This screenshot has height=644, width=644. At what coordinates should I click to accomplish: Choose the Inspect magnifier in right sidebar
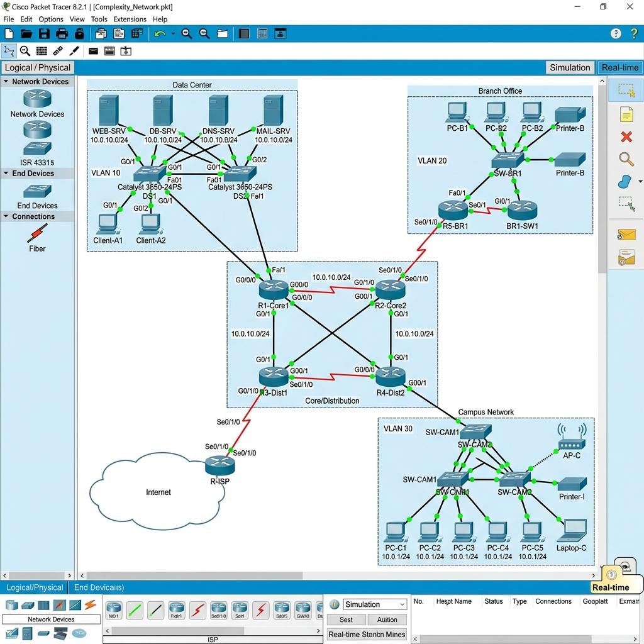pyautogui.click(x=626, y=158)
